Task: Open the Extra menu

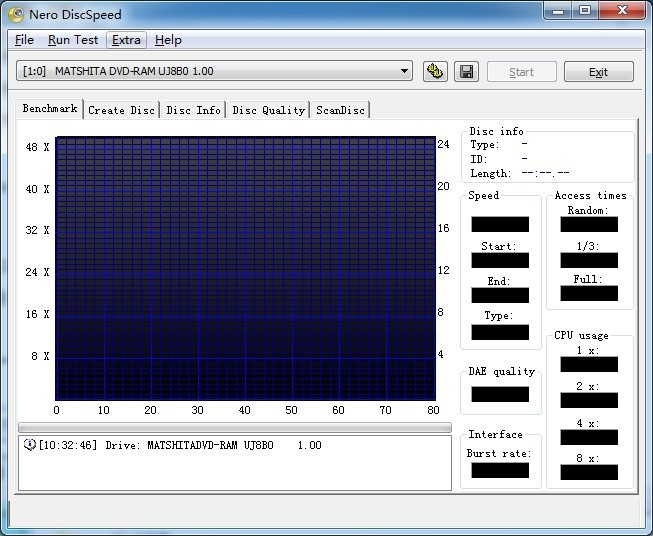Action: click(127, 40)
